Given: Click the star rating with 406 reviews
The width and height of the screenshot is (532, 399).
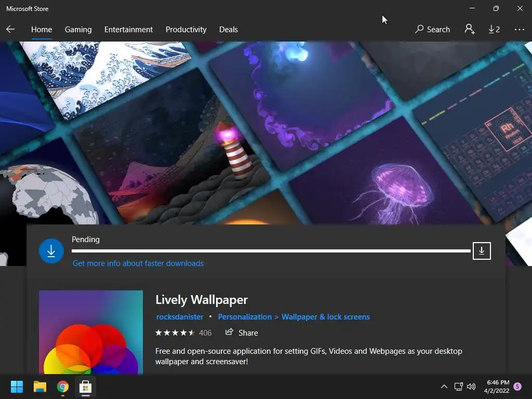Looking at the screenshot, I should coord(183,333).
